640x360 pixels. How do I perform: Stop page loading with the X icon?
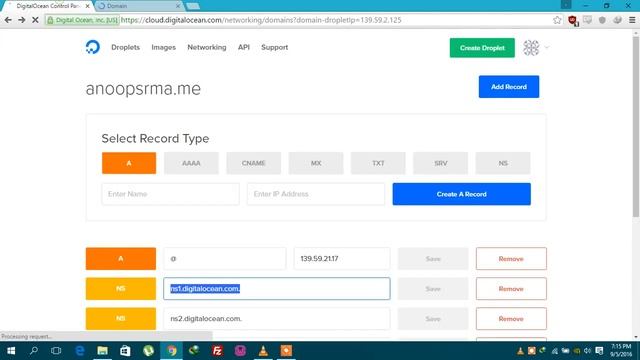35,20
